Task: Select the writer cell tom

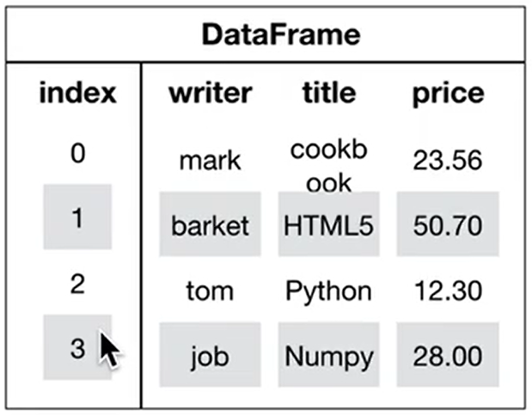Action: click(210, 290)
